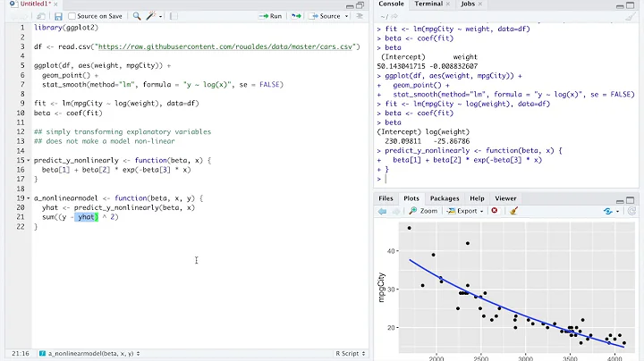Image resolution: width=644 pixels, height=361 pixels.
Task: Open the Help tab
Action: click(x=477, y=198)
